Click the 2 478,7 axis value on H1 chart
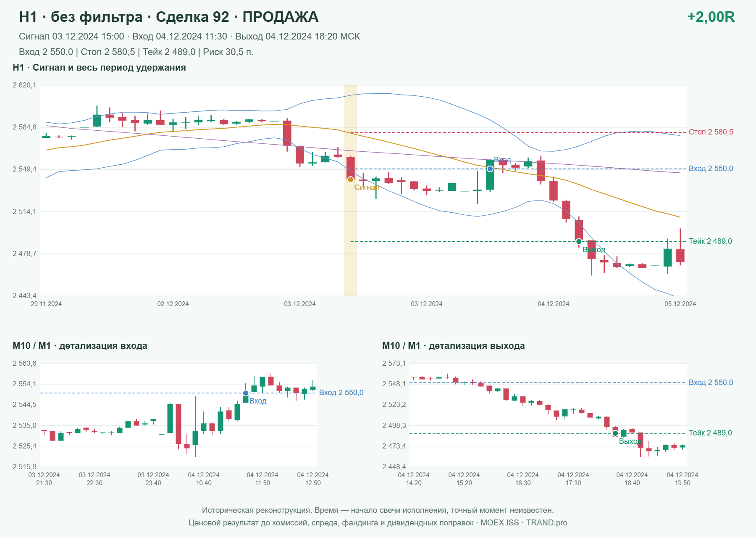This screenshot has width=756, height=538. coord(24,254)
